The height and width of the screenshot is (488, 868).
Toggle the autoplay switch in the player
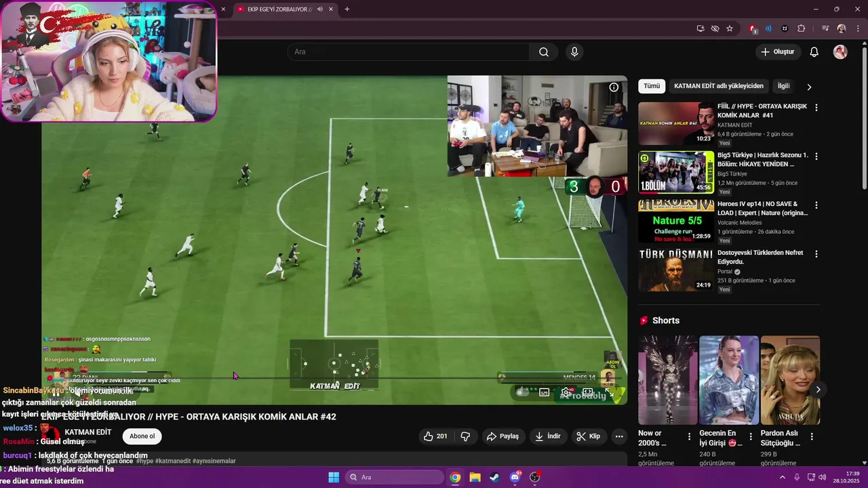[522, 392]
